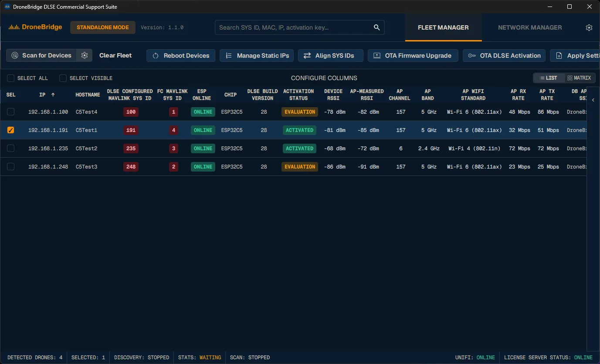Click the OTA Firmware Upgrade button
600x364 pixels.
(x=413, y=56)
